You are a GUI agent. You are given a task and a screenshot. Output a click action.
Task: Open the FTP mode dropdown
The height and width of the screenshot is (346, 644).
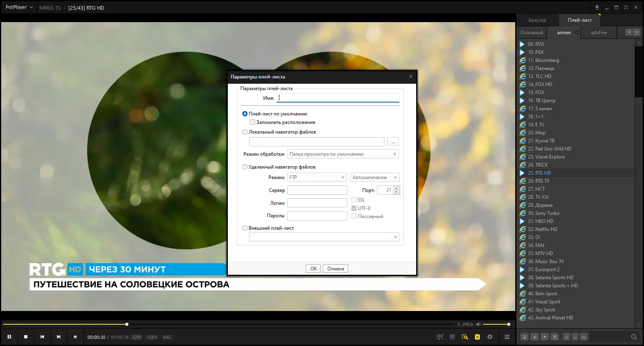tap(317, 177)
